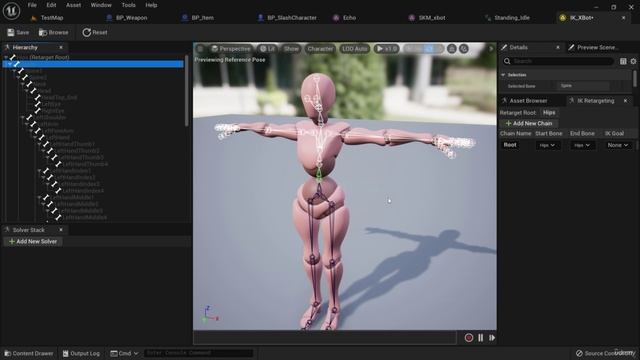Image resolution: width=640 pixels, height=360 pixels.
Task: Open the Perspective view mode dropdown
Action: tap(231, 49)
